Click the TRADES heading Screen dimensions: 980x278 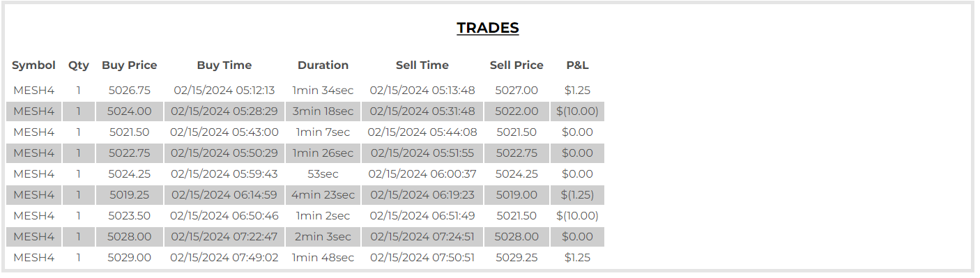pos(488,28)
